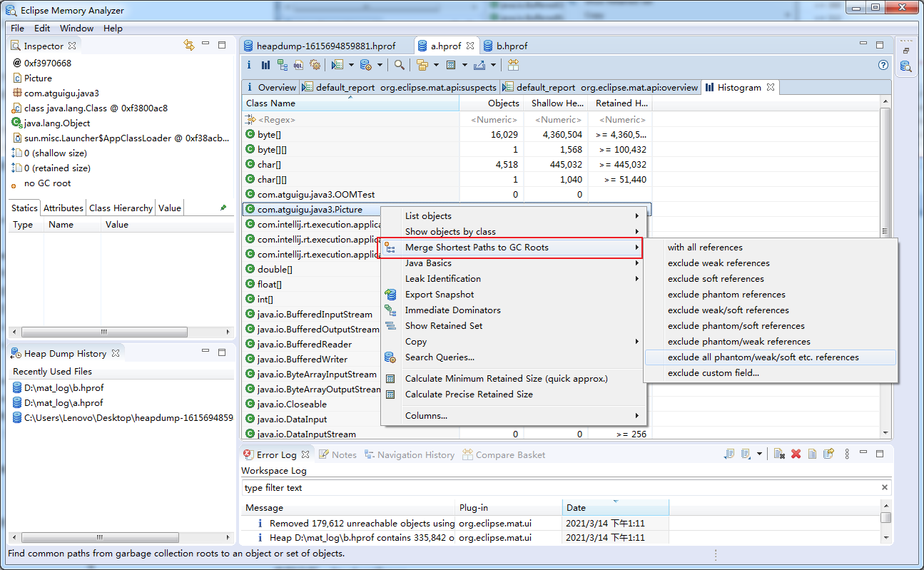Expand the List objects submenu
The width and height of the screenshot is (924, 570).
tap(512, 216)
